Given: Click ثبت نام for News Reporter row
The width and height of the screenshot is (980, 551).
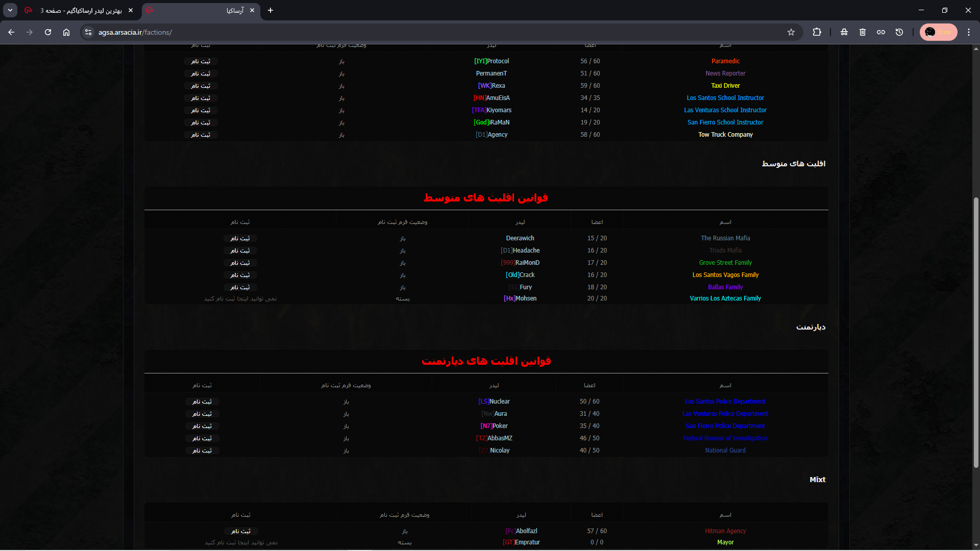Looking at the screenshot, I should tap(201, 73).
